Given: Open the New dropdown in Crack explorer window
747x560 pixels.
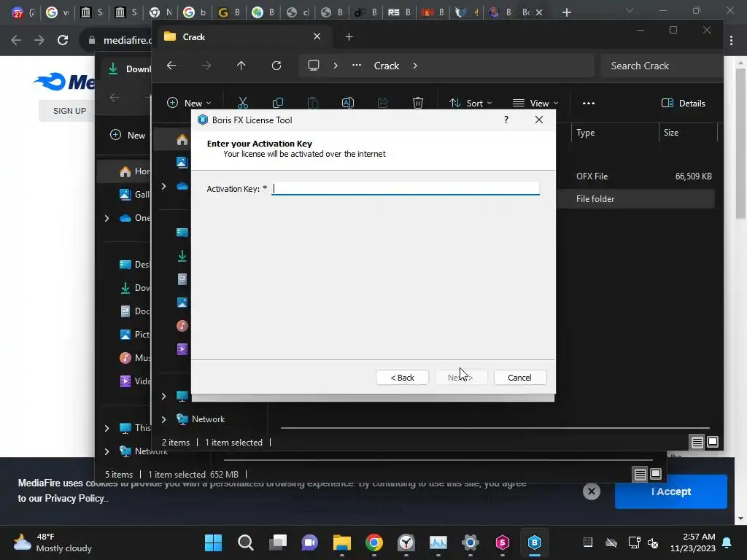Looking at the screenshot, I should (x=189, y=103).
